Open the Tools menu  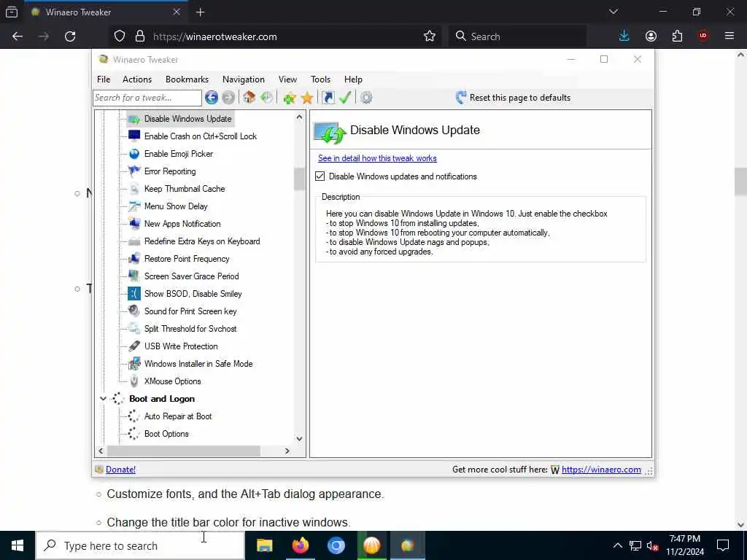321,79
